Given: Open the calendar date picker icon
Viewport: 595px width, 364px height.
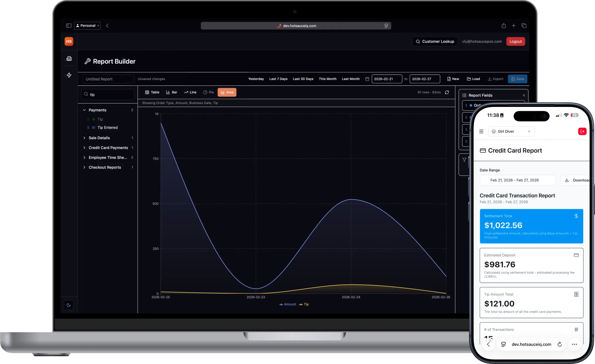Looking at the screenshot, I should (367, 79).
